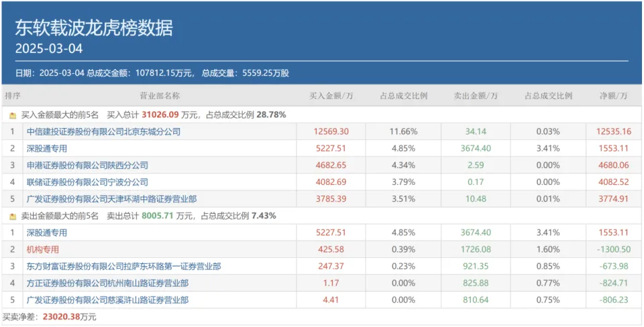Click the 买卖净差 23020.38万元 summary
Screen dimensions: 644x327
click(x=50, y=317)
